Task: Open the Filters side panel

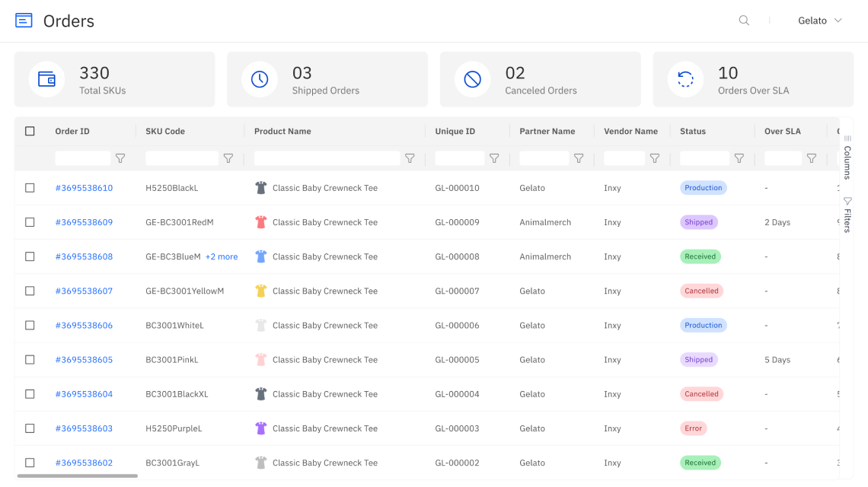Action: [x=847, y=215]
